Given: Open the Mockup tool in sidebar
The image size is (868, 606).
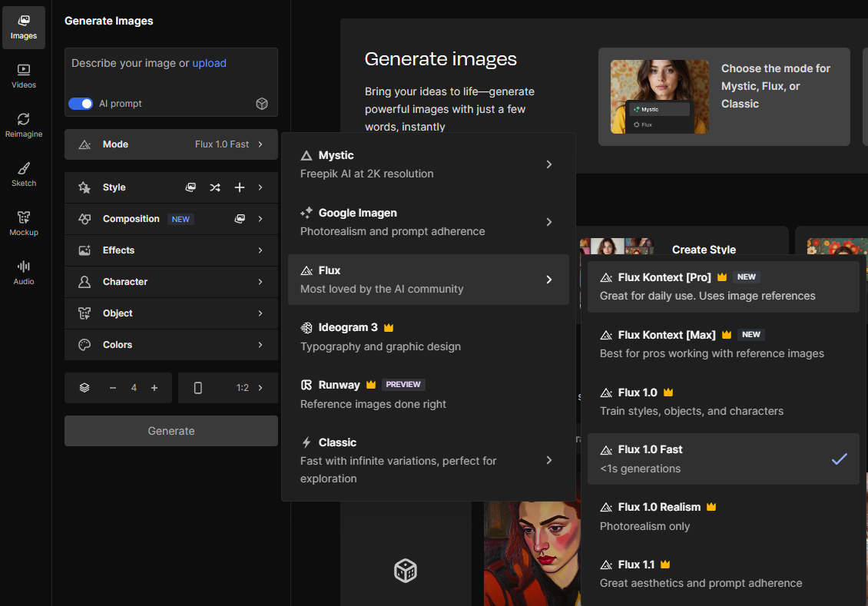Looking at the screenshot, I should click(24, 224).
